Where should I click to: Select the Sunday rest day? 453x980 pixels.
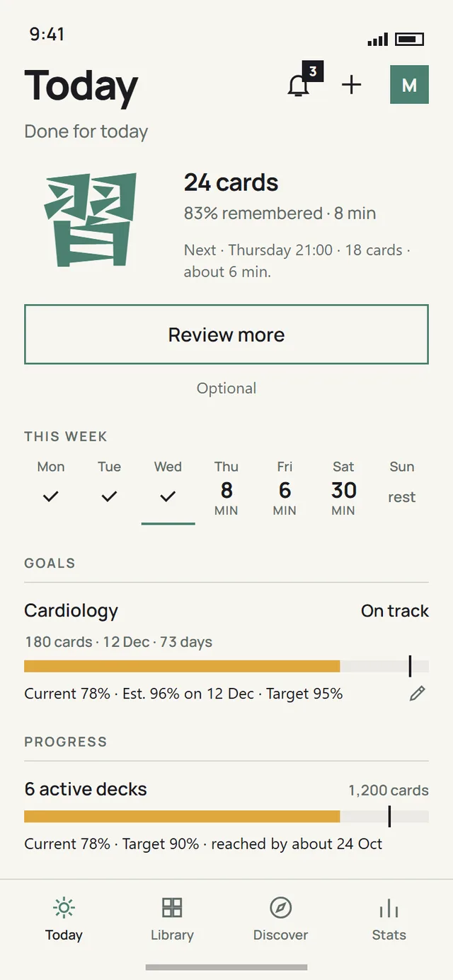click(402, 488)
